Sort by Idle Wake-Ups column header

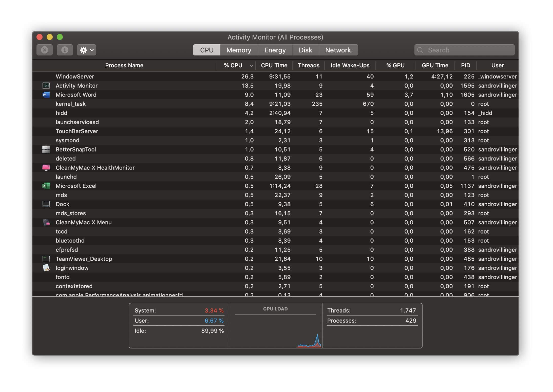[350, 66]
